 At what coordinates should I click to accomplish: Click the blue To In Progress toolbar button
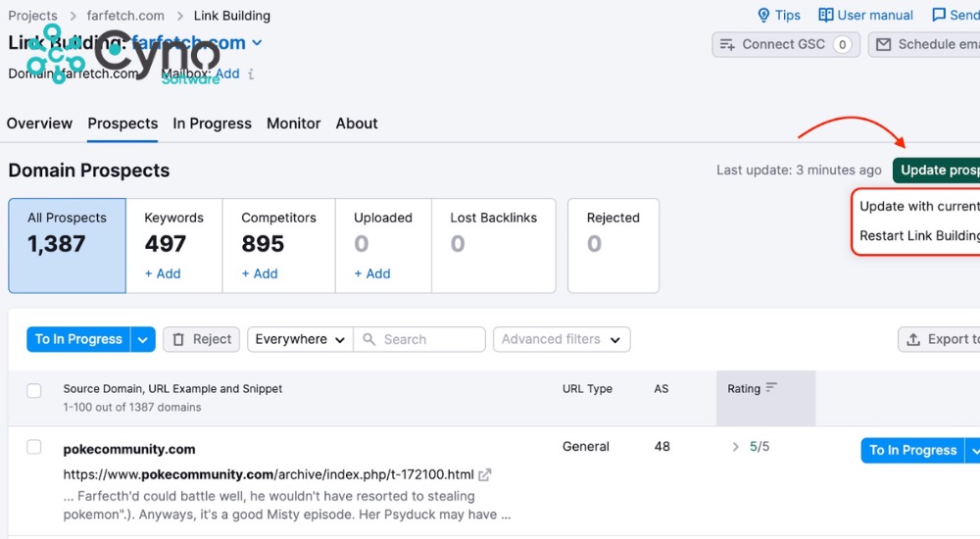(78, 339)
